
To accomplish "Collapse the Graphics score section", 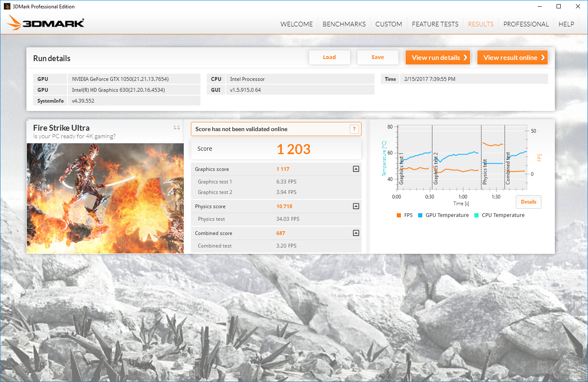I will pyautogui.click(x=356, y=169).
